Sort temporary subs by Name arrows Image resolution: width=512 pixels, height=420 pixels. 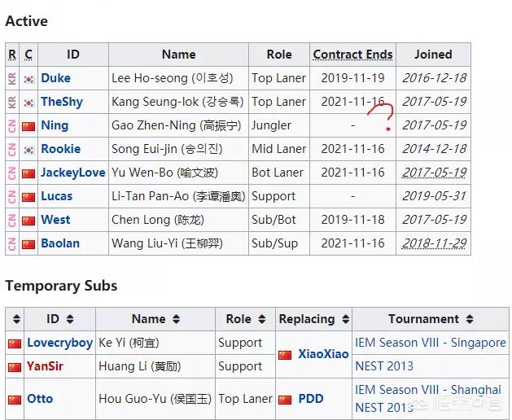(177, 319)
